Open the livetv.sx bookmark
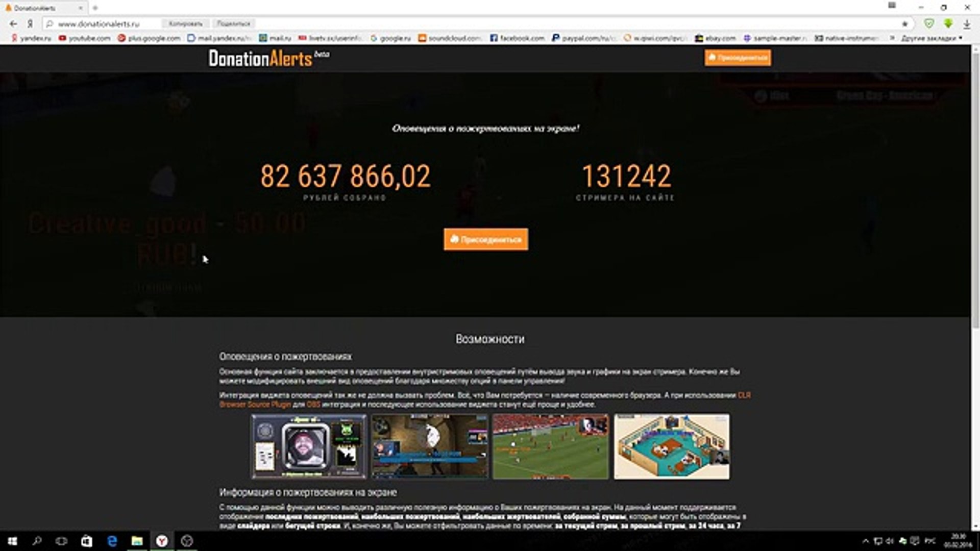980x551 pixels. pyautogui.click(x=330, y=38)
